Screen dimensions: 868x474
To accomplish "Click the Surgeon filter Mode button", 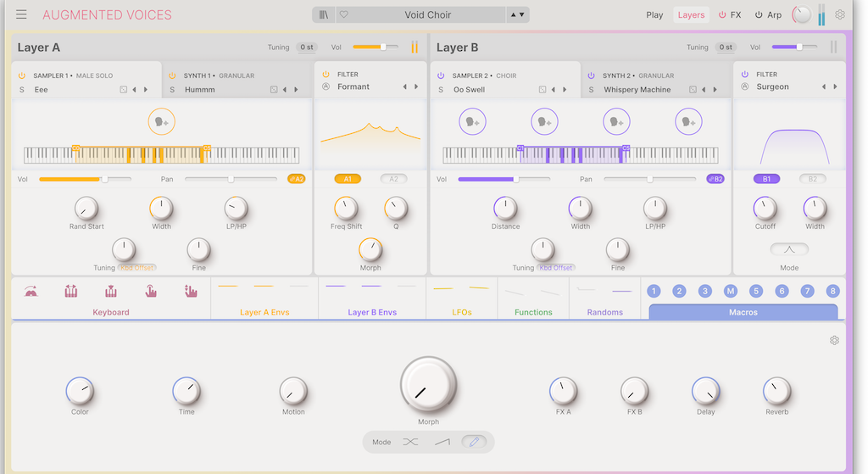I will (x=789, y=250).
